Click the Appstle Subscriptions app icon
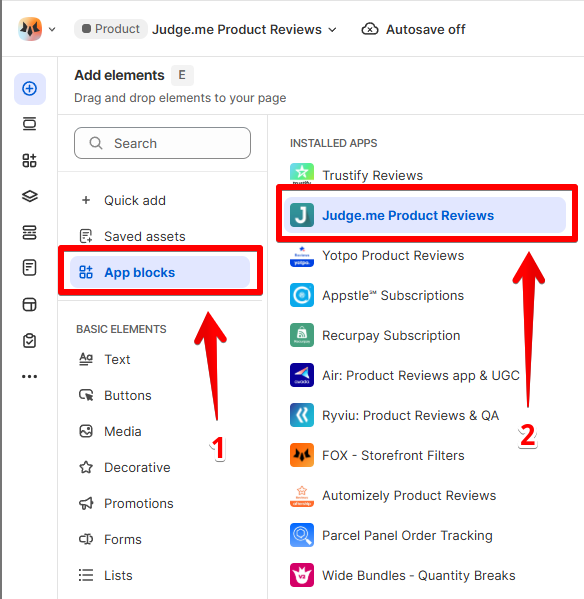 point(302,295)
